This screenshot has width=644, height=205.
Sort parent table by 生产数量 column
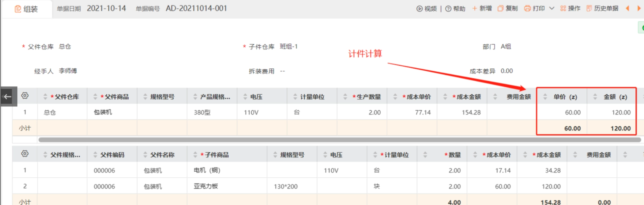(x=345, y=97)
